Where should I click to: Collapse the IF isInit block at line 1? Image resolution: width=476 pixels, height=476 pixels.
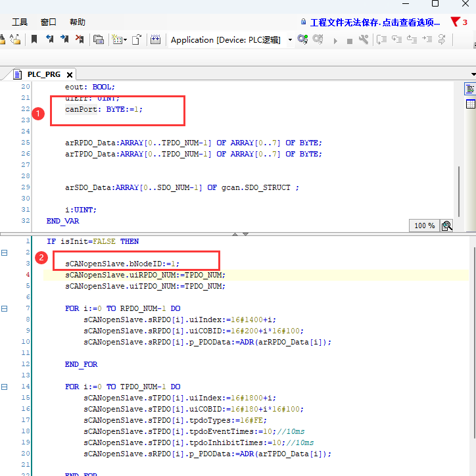click(x=5, y=252)
